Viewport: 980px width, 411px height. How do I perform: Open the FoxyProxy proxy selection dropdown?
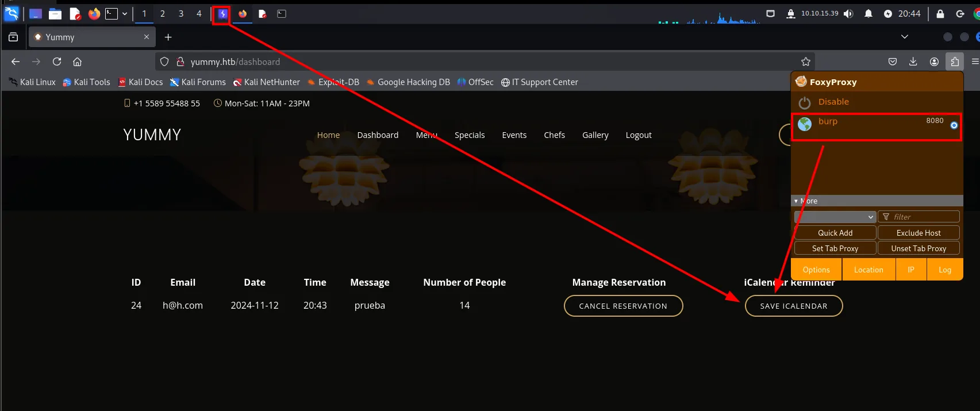(835, 217)
